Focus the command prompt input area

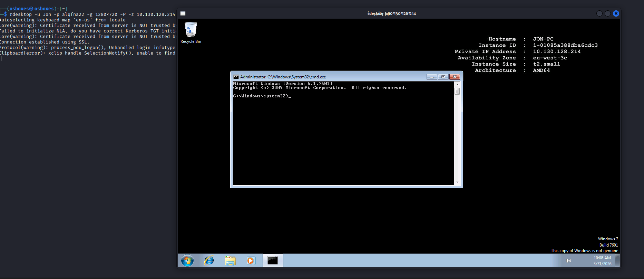click(343, 138)
